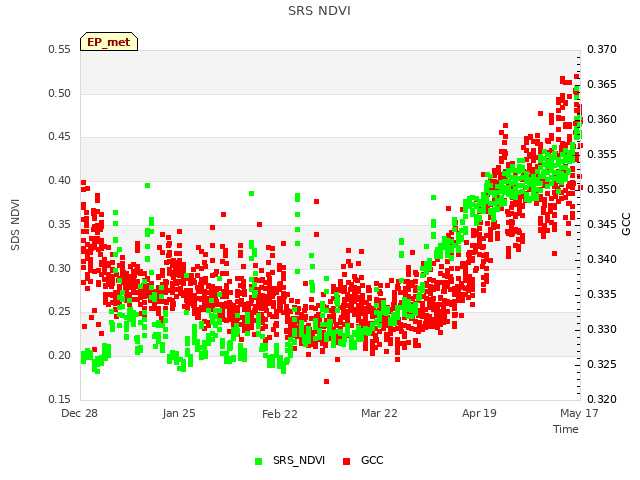640x480 pixels.
Task: Click the 0.330 right axis value
Action: click(x=602, y=329)
